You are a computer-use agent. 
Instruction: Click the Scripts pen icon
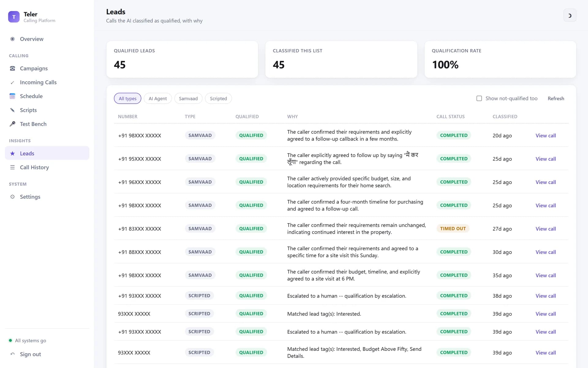[x=13, y=110]
